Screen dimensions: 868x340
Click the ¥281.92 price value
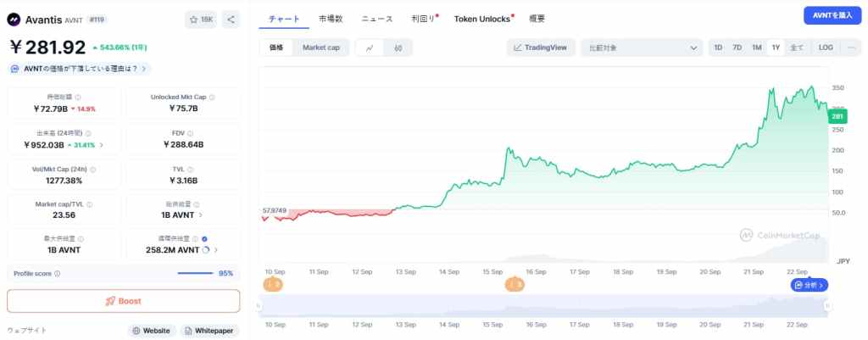pos(47,47)
